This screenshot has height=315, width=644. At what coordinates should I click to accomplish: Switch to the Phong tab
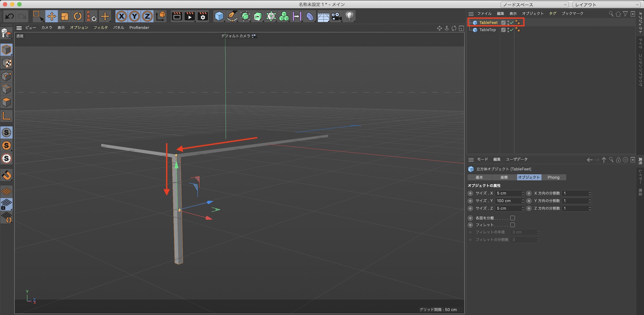tap(553, 177)
